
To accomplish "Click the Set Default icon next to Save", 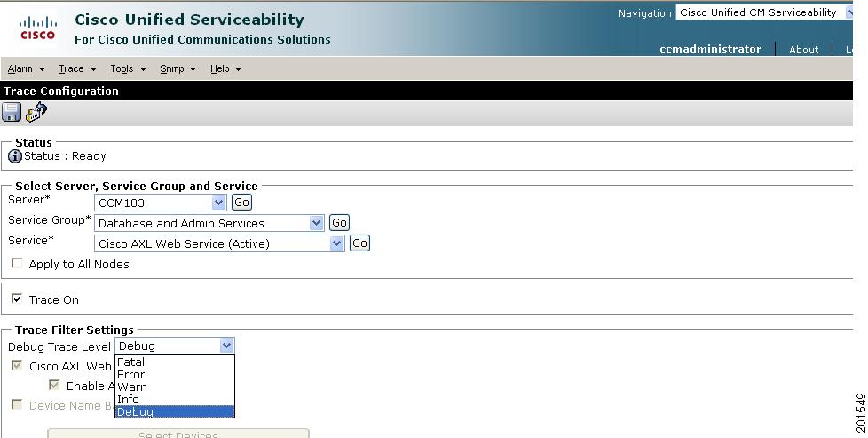I will coord(36,112).
